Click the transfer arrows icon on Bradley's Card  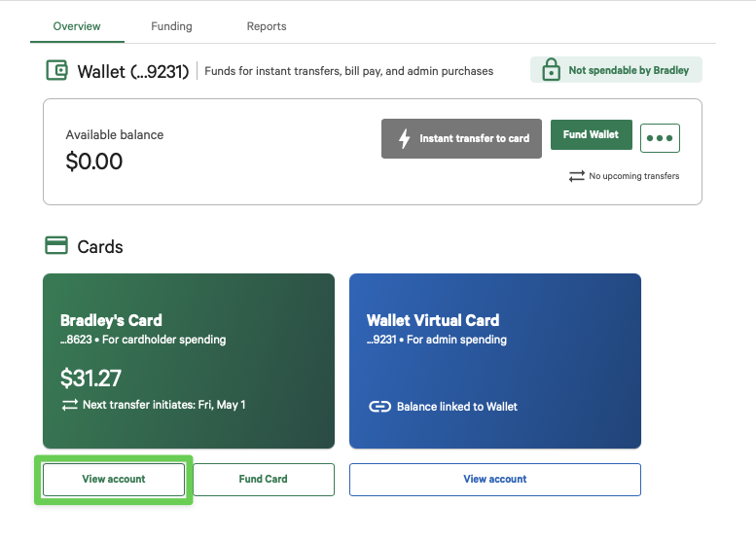pyautogui.click(x=69, y=405)
